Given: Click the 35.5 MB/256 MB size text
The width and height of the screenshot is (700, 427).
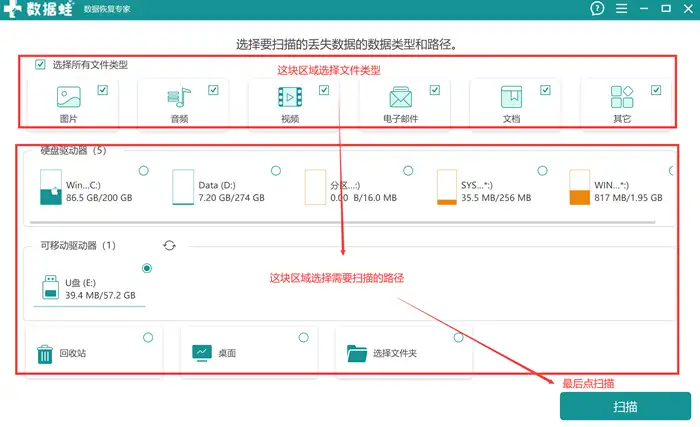Looking at the screenshot, I should 496,197.
